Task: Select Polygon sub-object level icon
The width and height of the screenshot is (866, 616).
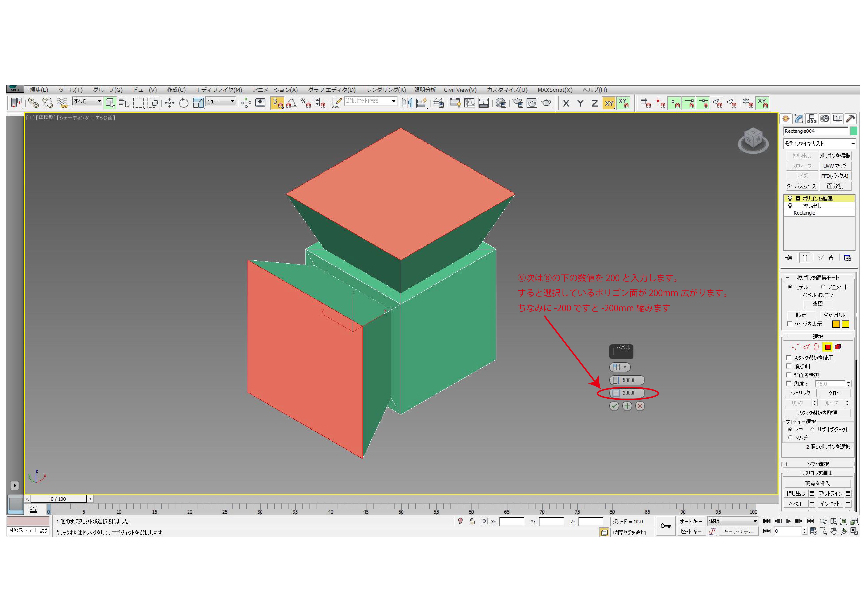Action: [827, 347]
